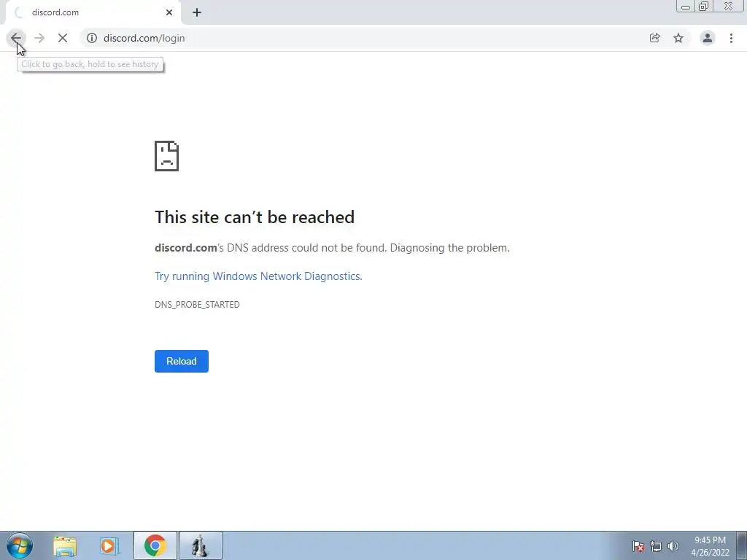This screenshot has width=747, height=560.
Task: Open the Windows Start menu orb
Action: click(x=20, y=545)
